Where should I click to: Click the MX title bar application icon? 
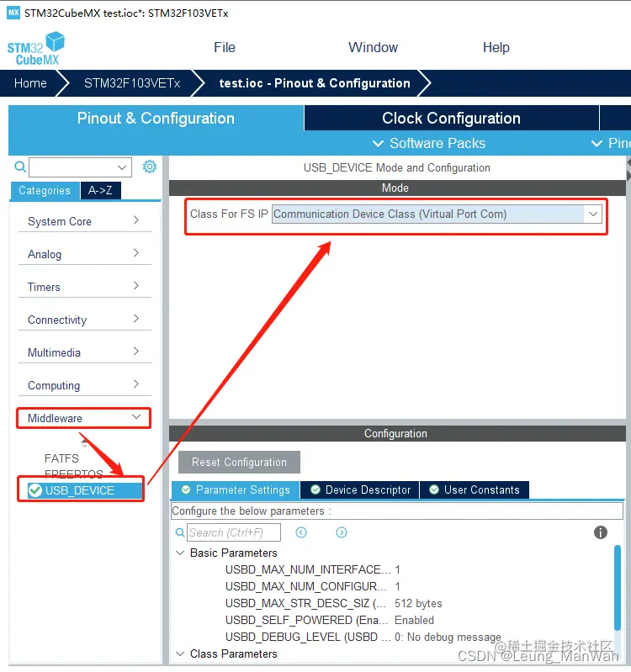pyautogui.click(x=13, y=13)
